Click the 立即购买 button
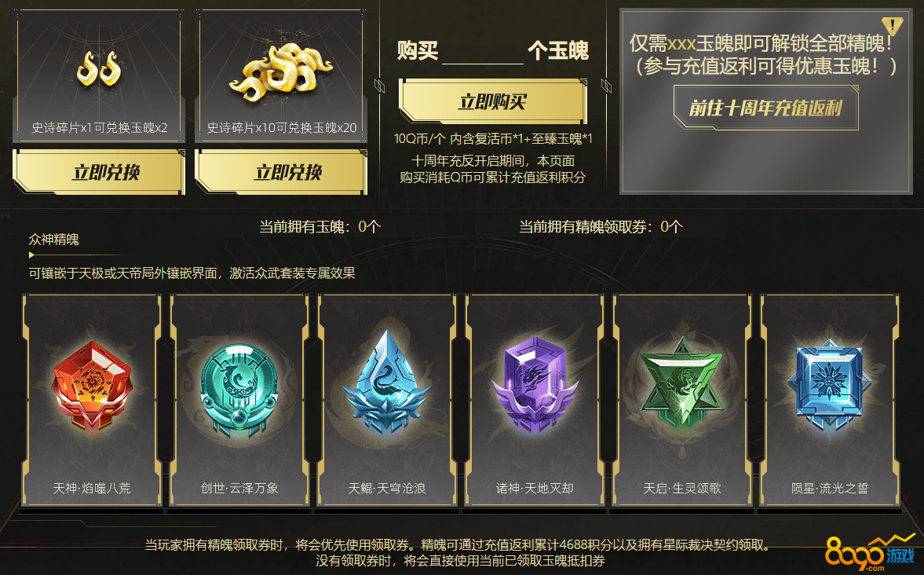The width and height of the screenshot is (924, 575). click(x=493, y=101)
